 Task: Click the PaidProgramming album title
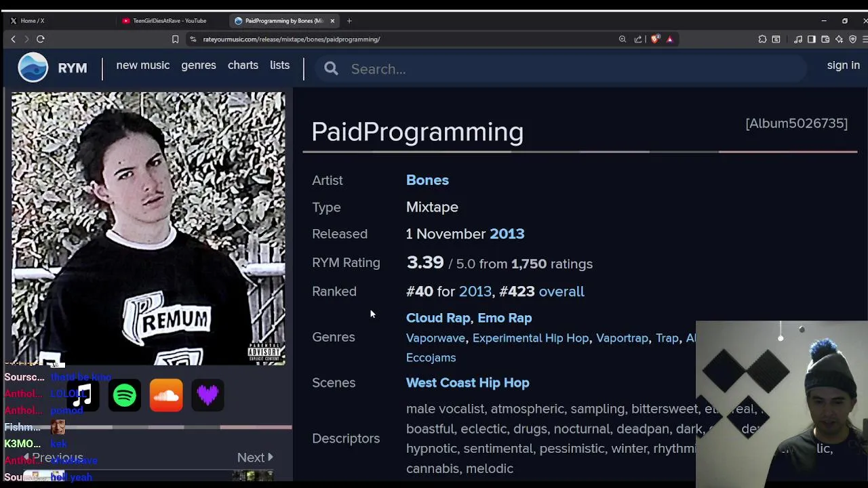[x=417, y=131]
